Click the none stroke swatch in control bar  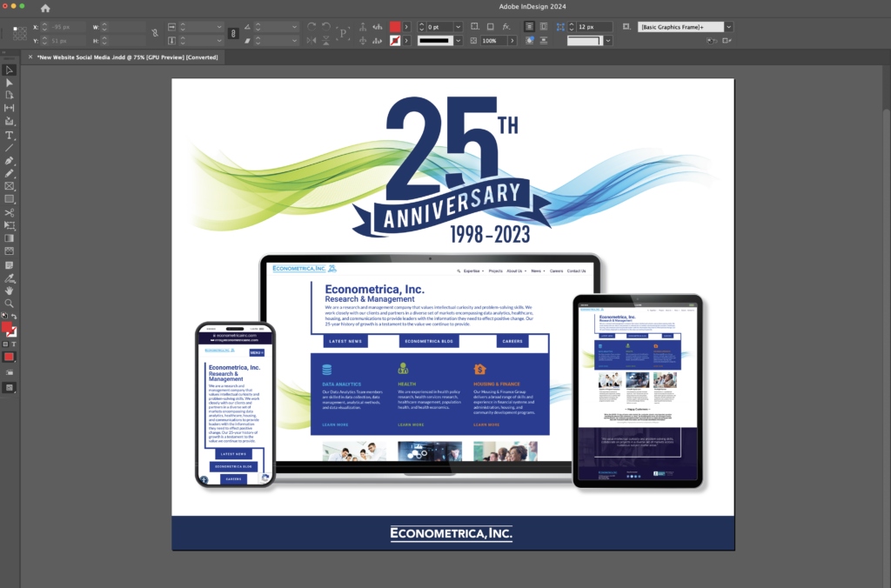(x=395, y=40)
